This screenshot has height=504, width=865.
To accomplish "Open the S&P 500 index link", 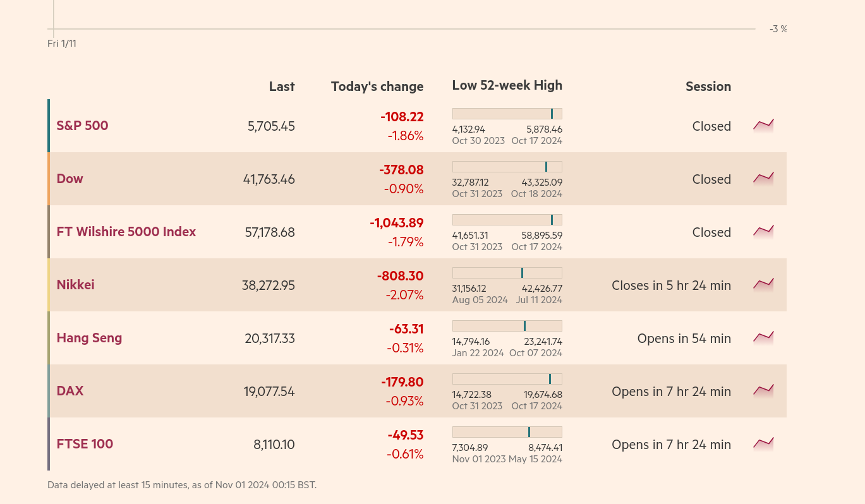I will click(82, 126).
